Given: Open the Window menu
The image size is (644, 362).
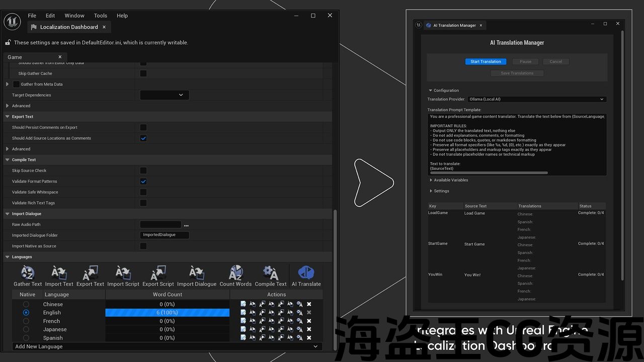Looking at the screenshot, I should click(x=74, y=16).
